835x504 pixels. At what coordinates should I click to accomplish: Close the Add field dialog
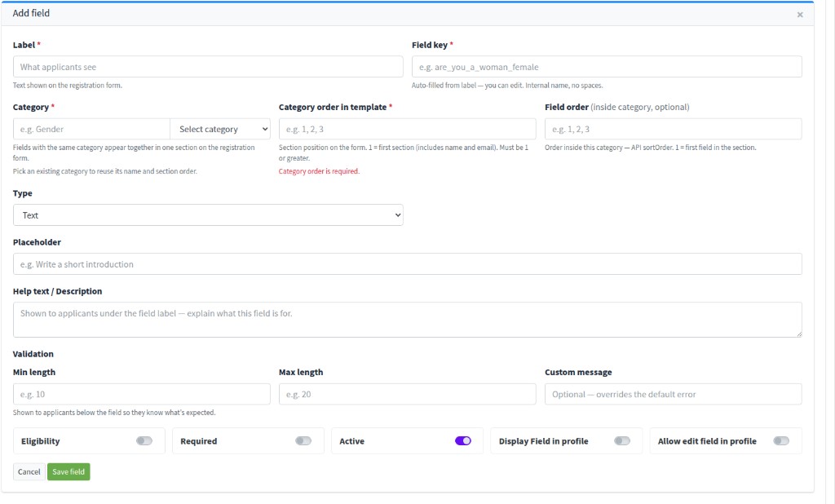click(x=800, y=15)
